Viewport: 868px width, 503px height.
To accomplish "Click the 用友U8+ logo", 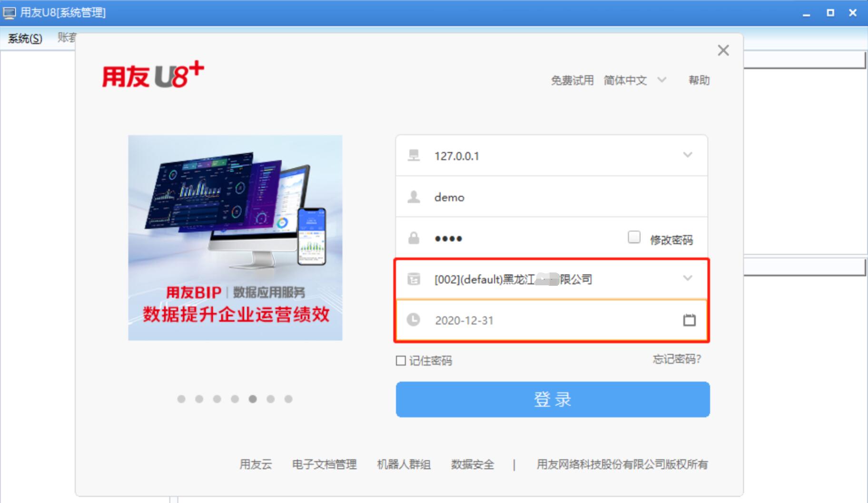I will [x=153, y=75].
